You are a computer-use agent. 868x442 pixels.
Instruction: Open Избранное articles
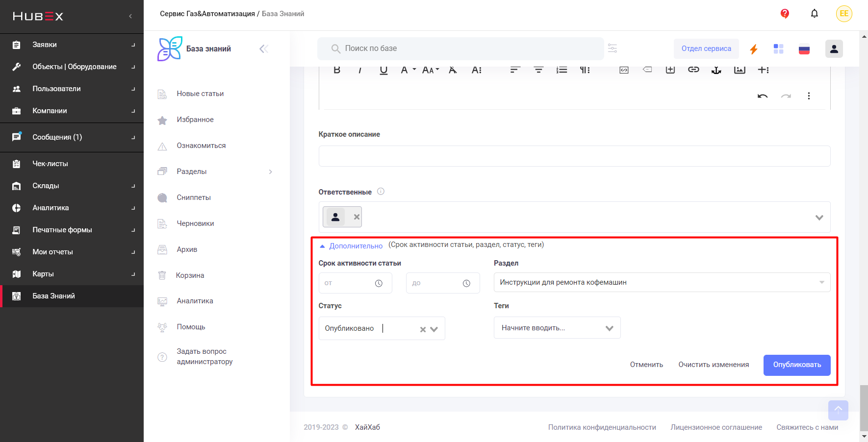tap(195, 120)
